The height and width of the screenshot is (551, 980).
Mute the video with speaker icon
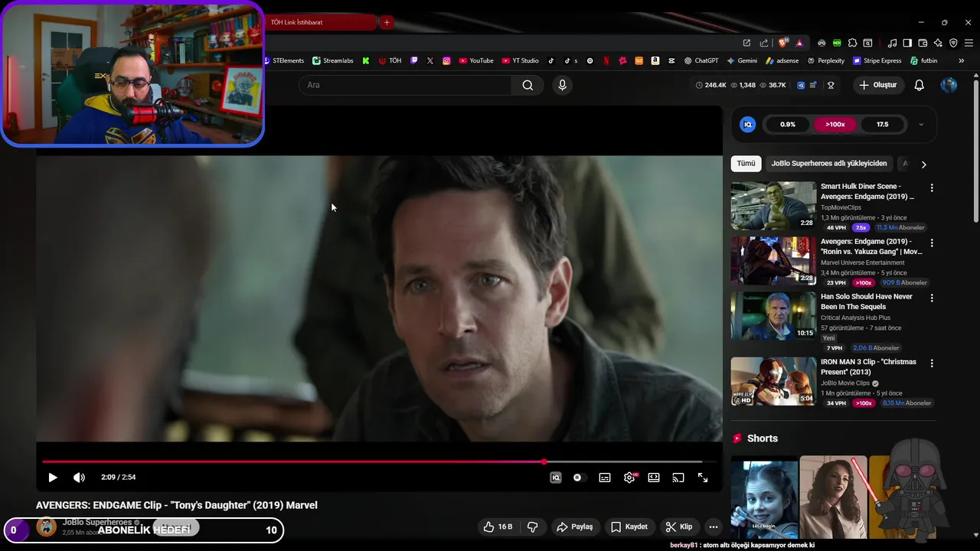[x=79, y=478]
